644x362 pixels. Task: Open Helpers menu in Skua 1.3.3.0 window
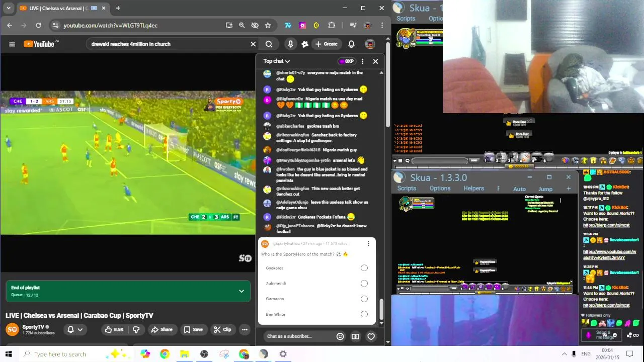pos(473,189)
